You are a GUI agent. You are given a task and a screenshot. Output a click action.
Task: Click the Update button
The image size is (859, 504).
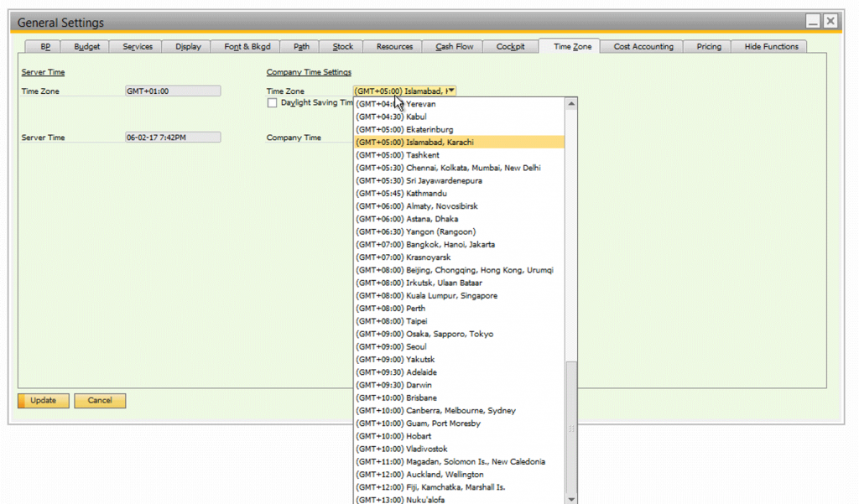42,400
